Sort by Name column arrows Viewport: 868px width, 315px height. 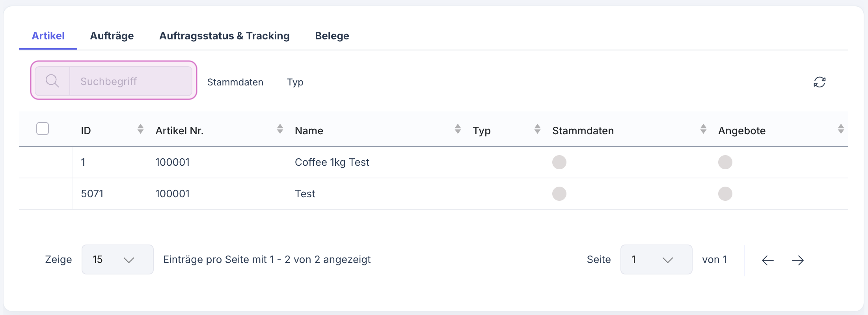(458, 129)
